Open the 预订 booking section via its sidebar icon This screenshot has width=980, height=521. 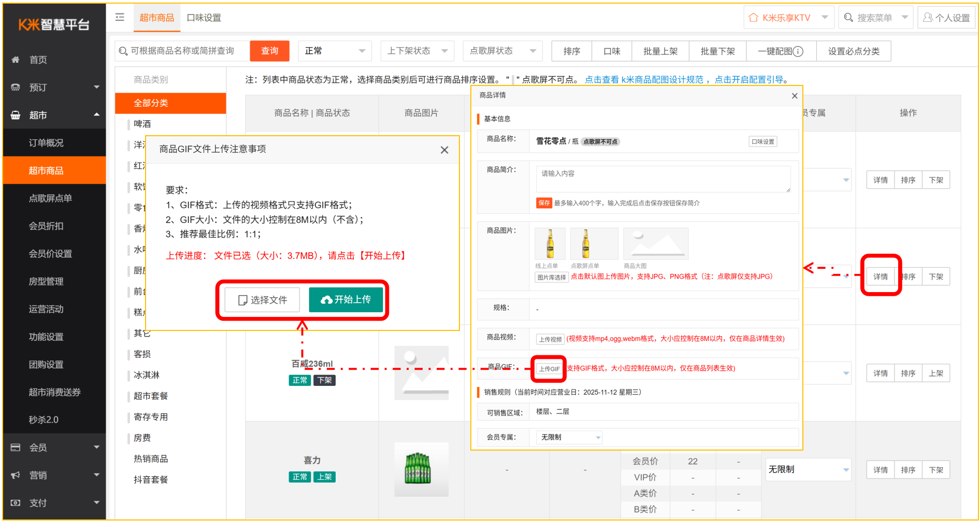16,87
